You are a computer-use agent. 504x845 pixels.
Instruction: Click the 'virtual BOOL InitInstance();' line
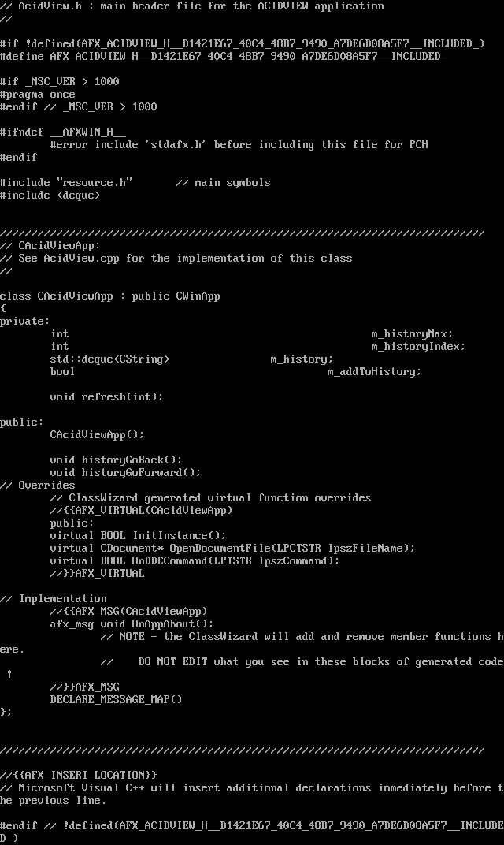tap(138, 536)
